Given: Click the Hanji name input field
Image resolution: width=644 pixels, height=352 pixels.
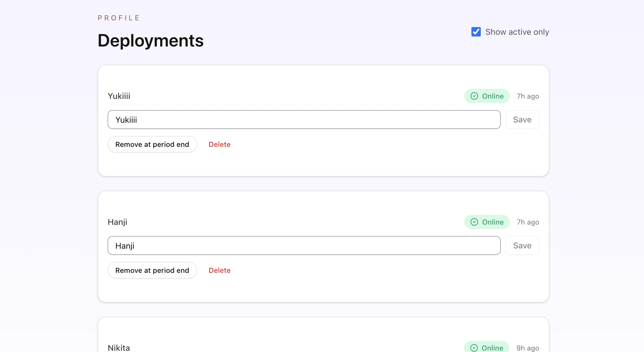Looking at the screenshot, I should coord(304,245).
